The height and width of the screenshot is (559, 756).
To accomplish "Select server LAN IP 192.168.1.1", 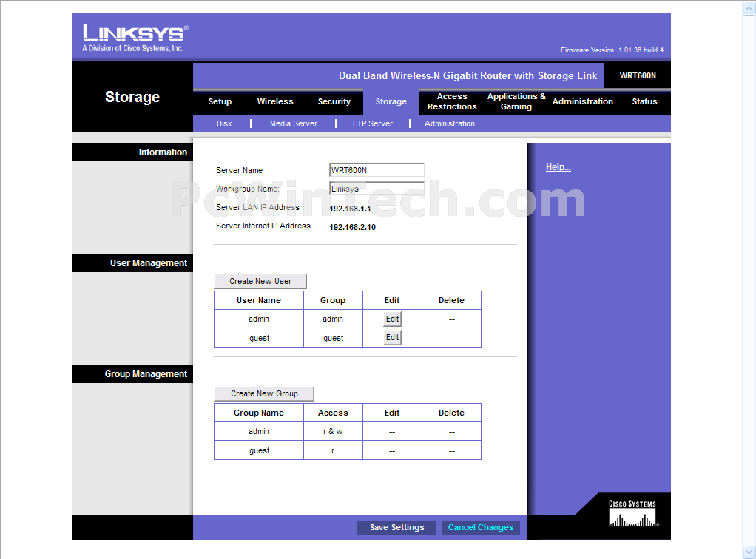I will click(x=350, y=209).
